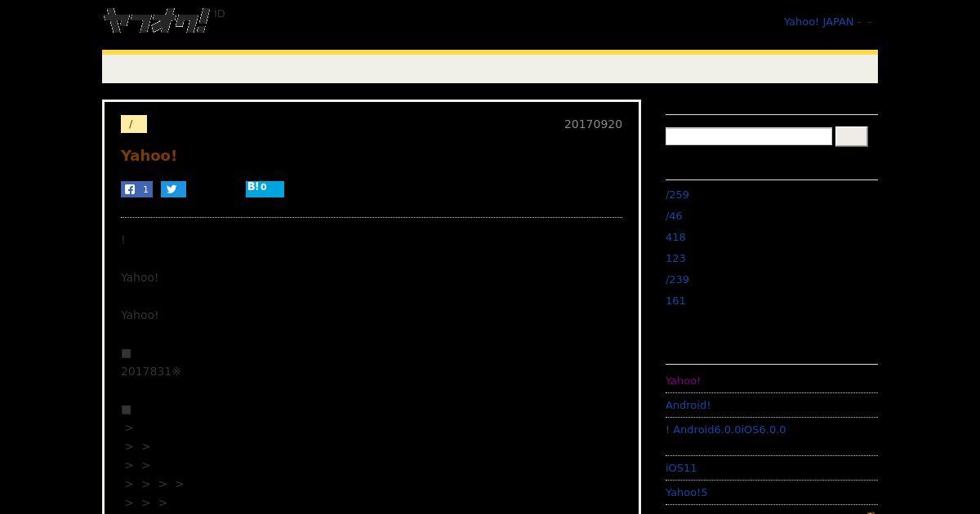Image resolution: width=980 pixels, height=514 pixels.
Task: Open the iOS11 sidebar link
Action: (681, 468)
